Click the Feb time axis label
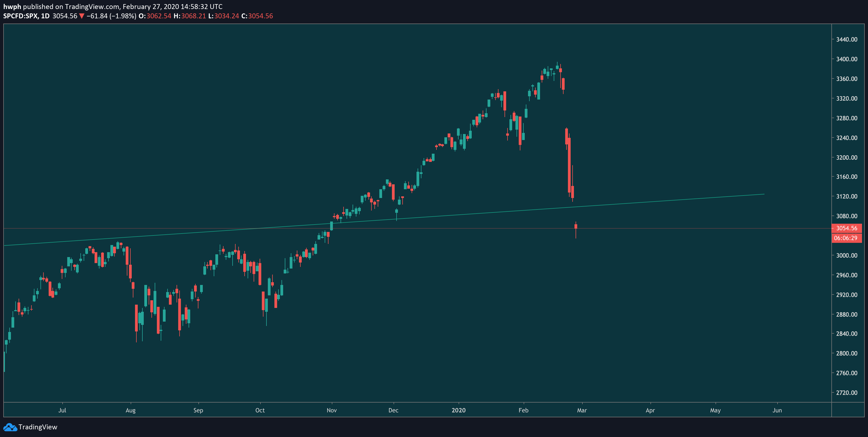The image size is (868, 437). pos(523,410)
